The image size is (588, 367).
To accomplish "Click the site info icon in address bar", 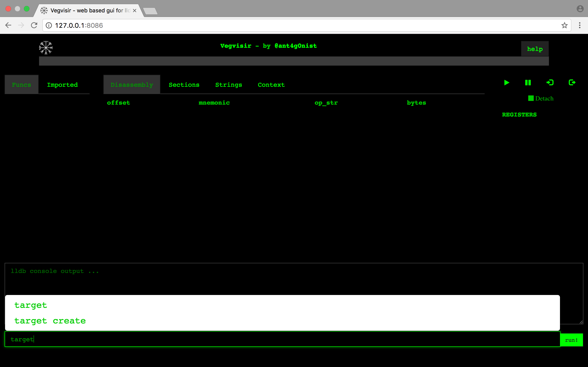I will (49, 25).
